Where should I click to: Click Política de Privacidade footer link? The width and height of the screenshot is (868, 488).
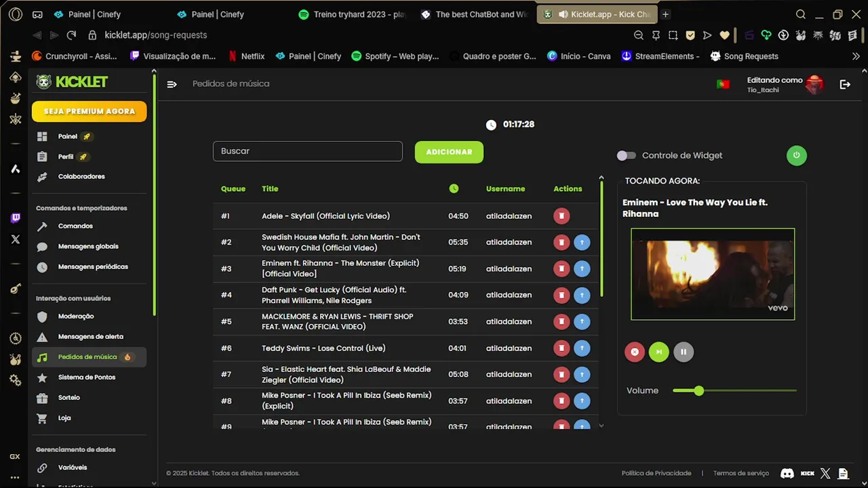[656, 473]
